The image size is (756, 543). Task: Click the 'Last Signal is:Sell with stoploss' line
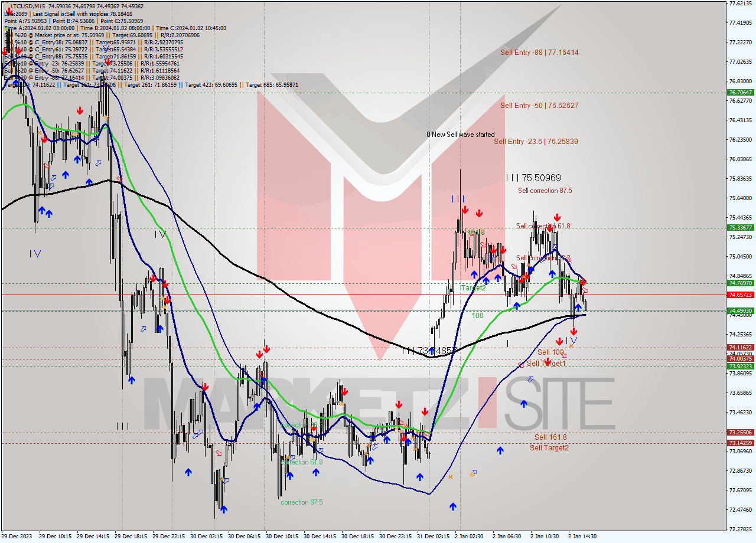pyautogui.click(x=82, y=14)
